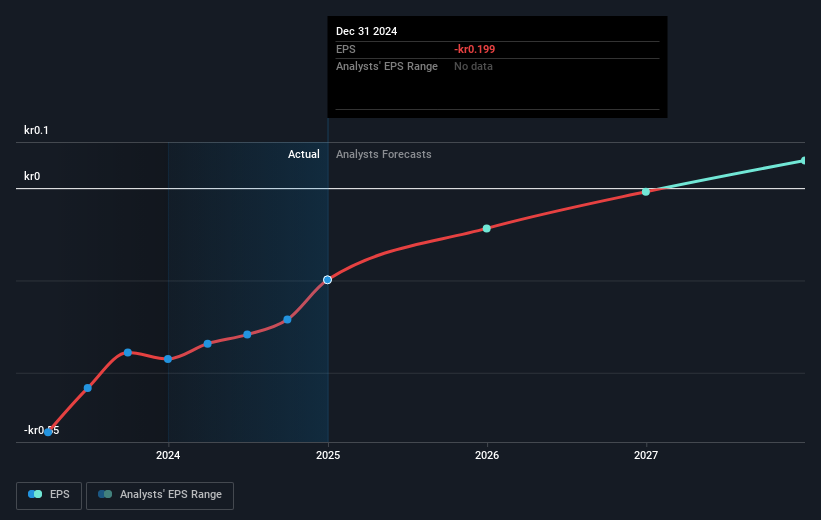Screen dimensions: 821x520
Task: Click the 'Actual' section label
Action: (304, 154)
